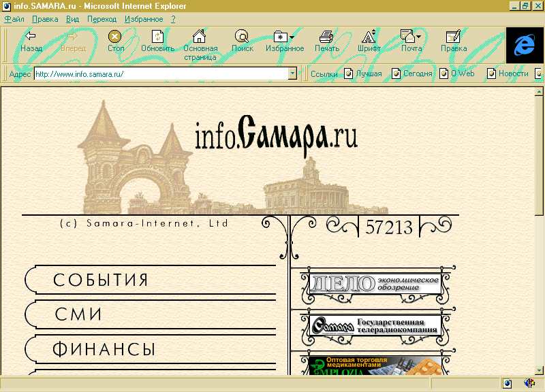The height and width of the screenshot is (392, 545).
Task: Click the status bar colorful flag icon
Action: click(529, 383)
